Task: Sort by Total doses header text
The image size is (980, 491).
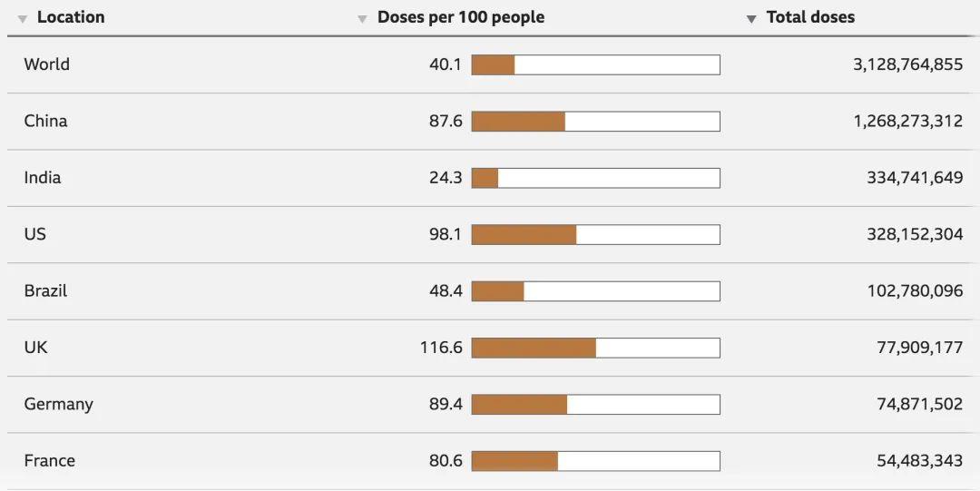Action: click(x=810, y=17)
